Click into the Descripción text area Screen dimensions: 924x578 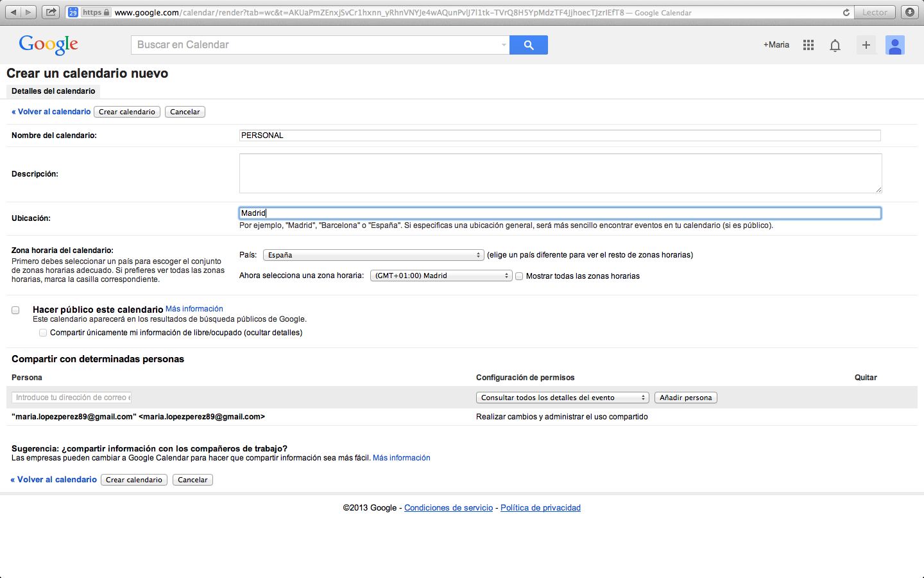(561, 173)
